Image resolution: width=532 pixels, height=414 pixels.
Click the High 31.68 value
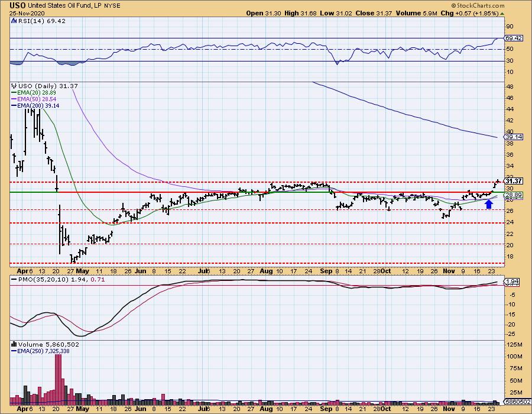[x=300, y=14]
